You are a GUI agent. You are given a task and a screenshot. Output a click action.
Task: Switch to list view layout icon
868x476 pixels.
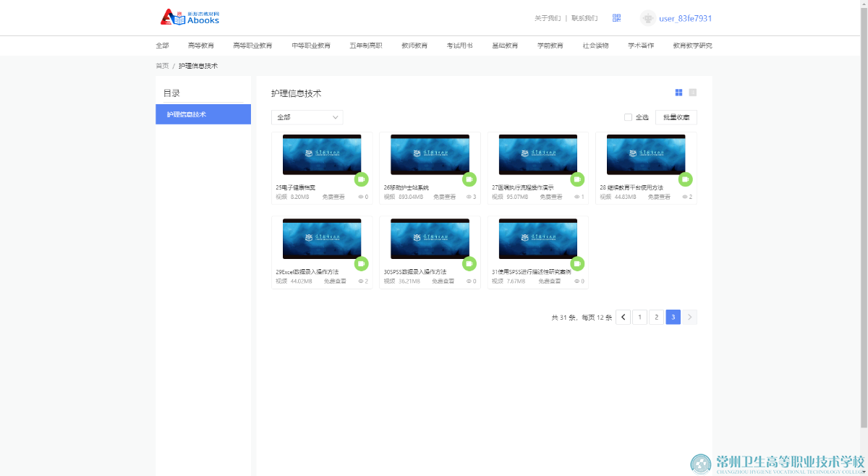click(693, 93)
